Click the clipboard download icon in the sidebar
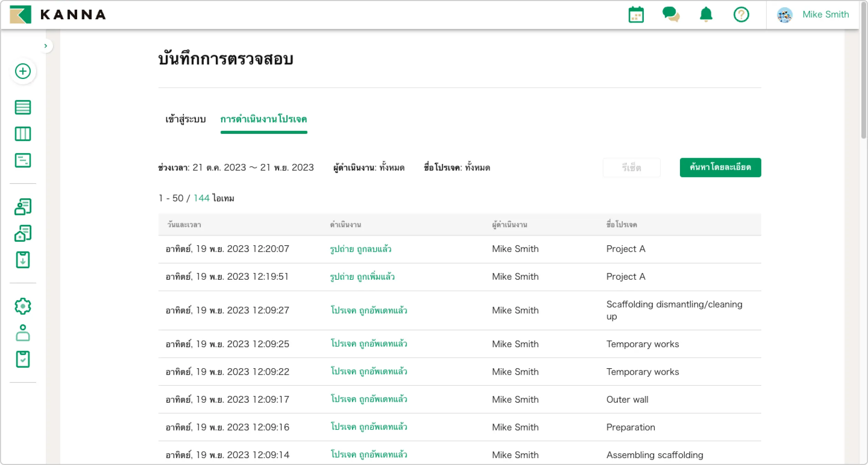Screen dimensions: 868x465 point(23,260)
